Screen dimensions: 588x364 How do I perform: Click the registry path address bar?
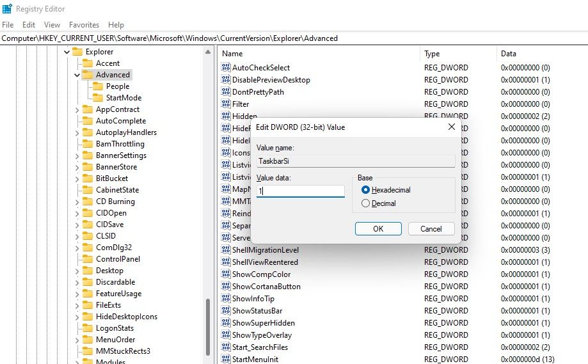294,38
